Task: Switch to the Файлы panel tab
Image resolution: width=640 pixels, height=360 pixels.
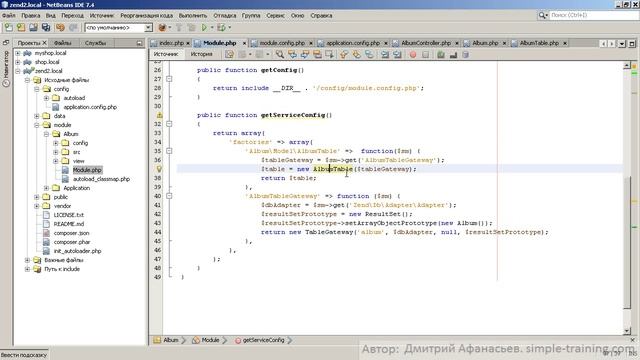Action: click(63, 43)
